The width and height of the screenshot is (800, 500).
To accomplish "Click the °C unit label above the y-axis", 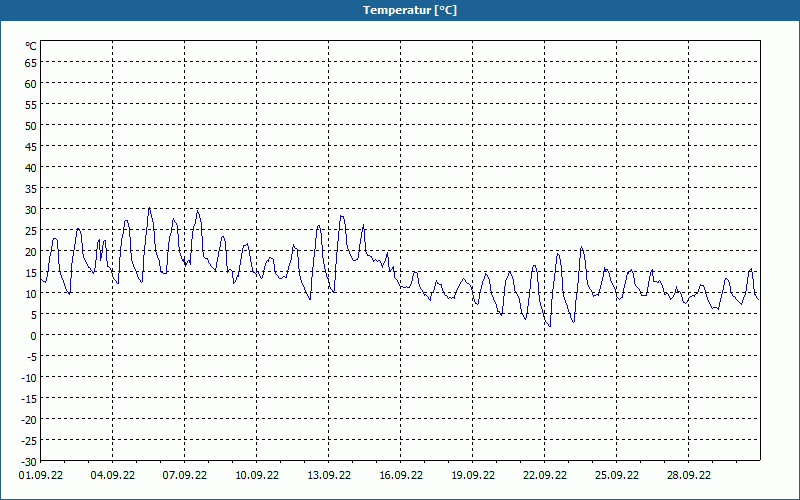I will (x=31, y=46).
